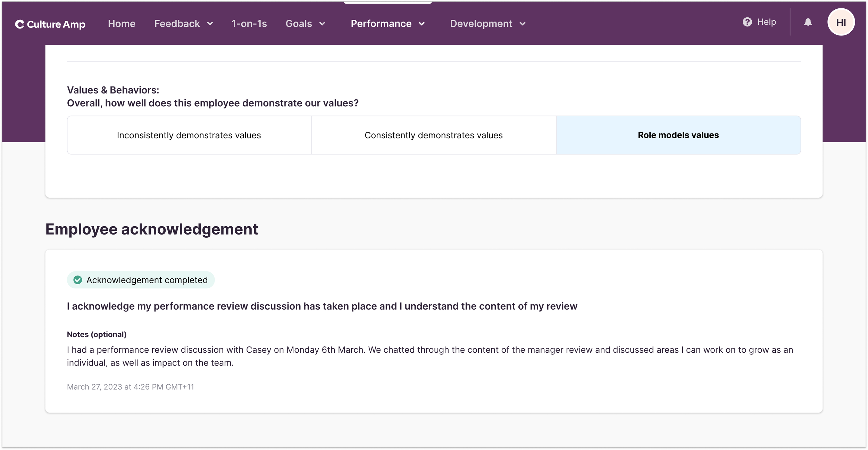Select Inconsistently demonstrates values rating
This screenshot has width=868, height=450.
coord(189,135)
